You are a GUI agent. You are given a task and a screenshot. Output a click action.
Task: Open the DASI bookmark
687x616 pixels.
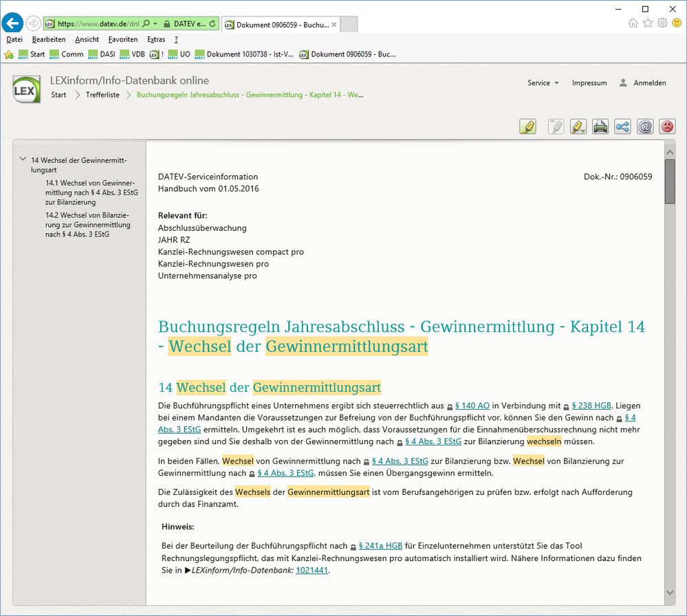click(x=102, y=54)
